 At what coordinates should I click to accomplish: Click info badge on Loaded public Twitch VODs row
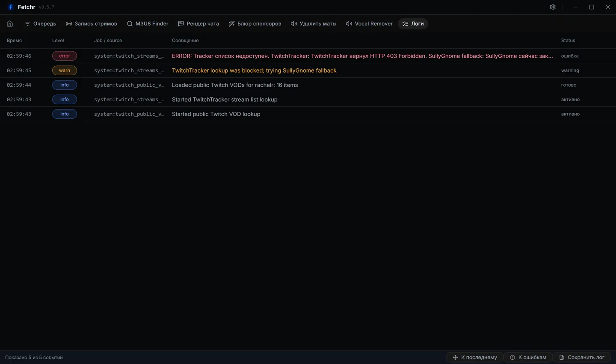pos(65,85)
